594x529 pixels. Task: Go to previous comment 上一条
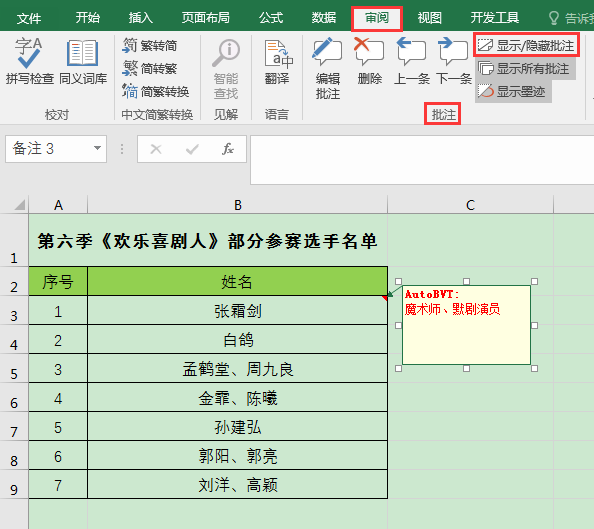point(412,61)
